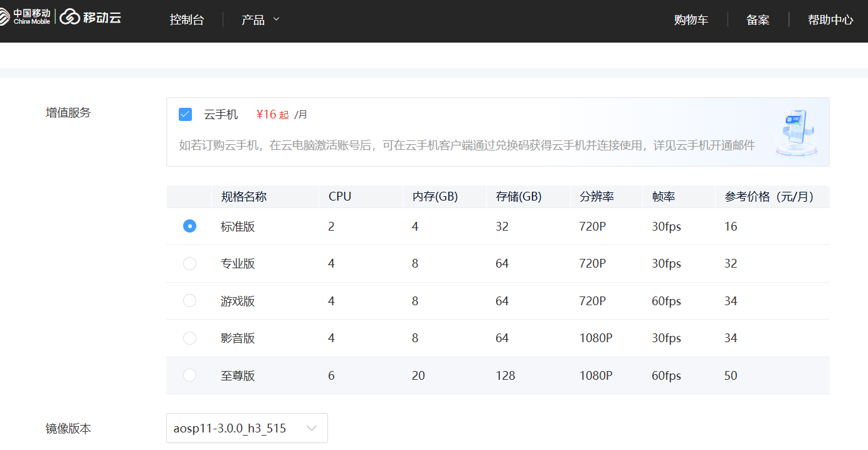Click the 帧率 column header
The height and width of the screenshot is (450, 868).
tap(664, 197)
